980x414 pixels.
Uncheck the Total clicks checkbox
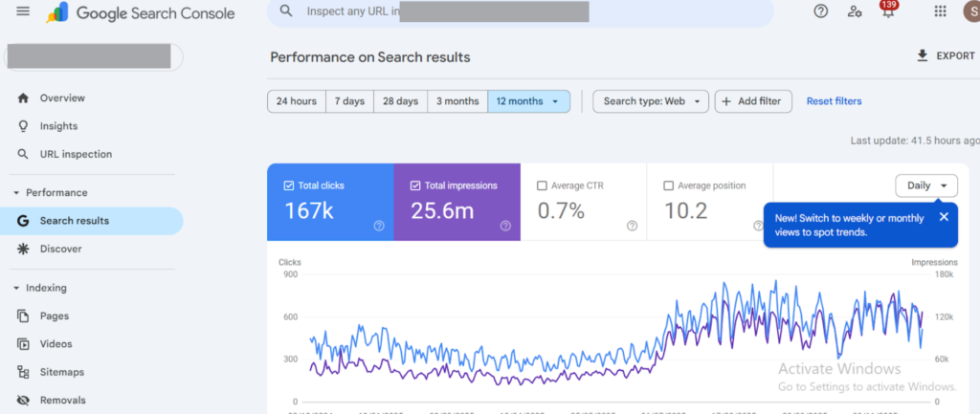coord(289,185)
